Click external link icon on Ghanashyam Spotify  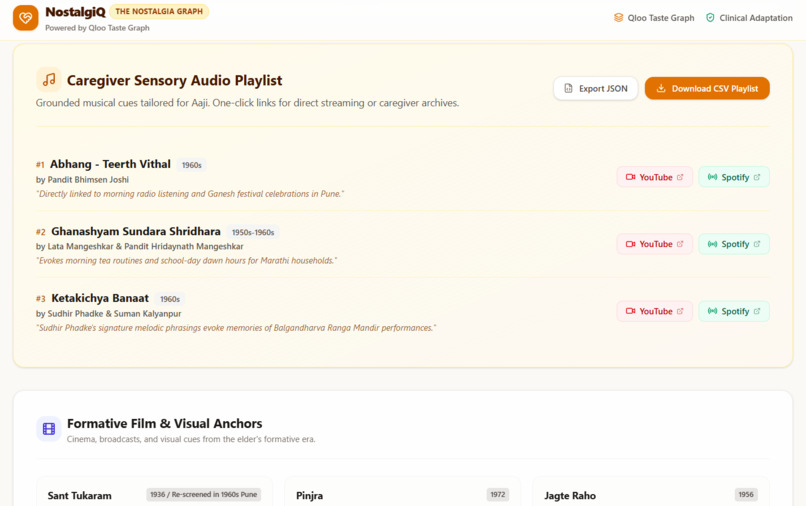[x=757, y=244]
